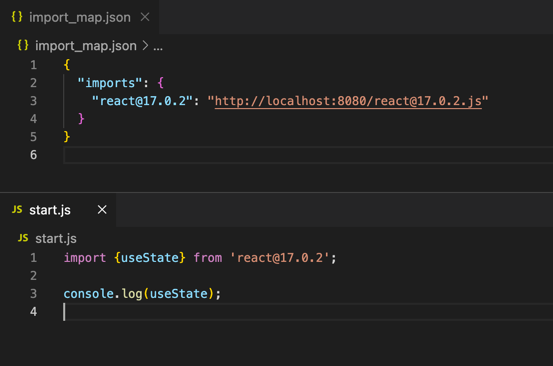
Task: Click line number 3 in import_map.json
Action: coord(34,101)
